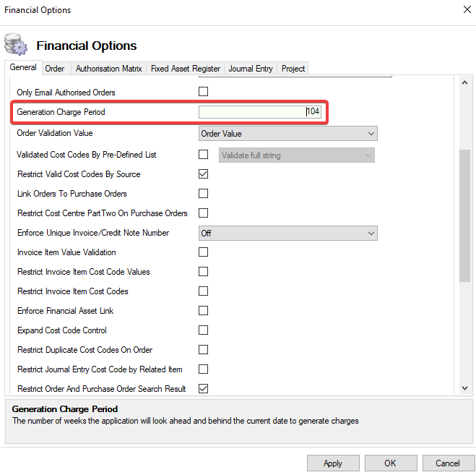Click the Apply button
The image size is (476, 475).
click(x=333, y=463)
